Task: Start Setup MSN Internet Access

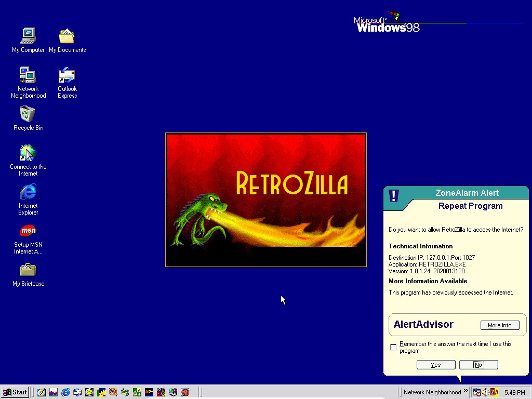Action: (28, 230)
